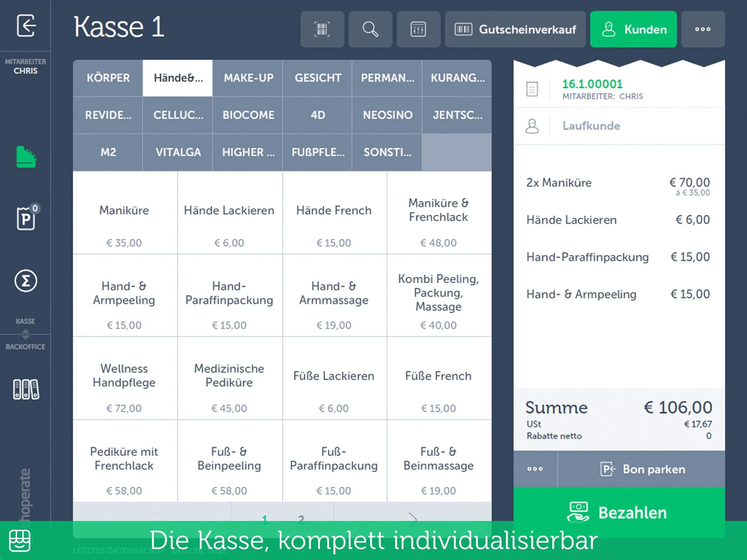The image size is (747, 560).
Task: Switch to GESICHT category tab
Action: pos(317,78)
